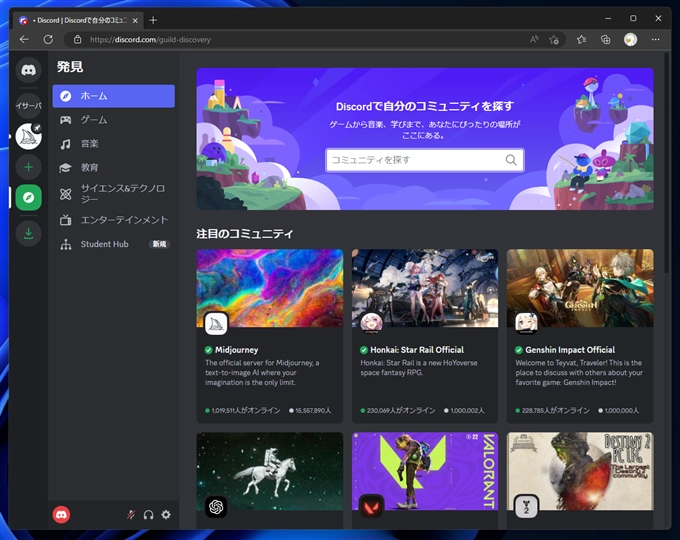
Task: Click the Genshin Impact Official title
Action: pyautogui.click(x=570, y=350)
